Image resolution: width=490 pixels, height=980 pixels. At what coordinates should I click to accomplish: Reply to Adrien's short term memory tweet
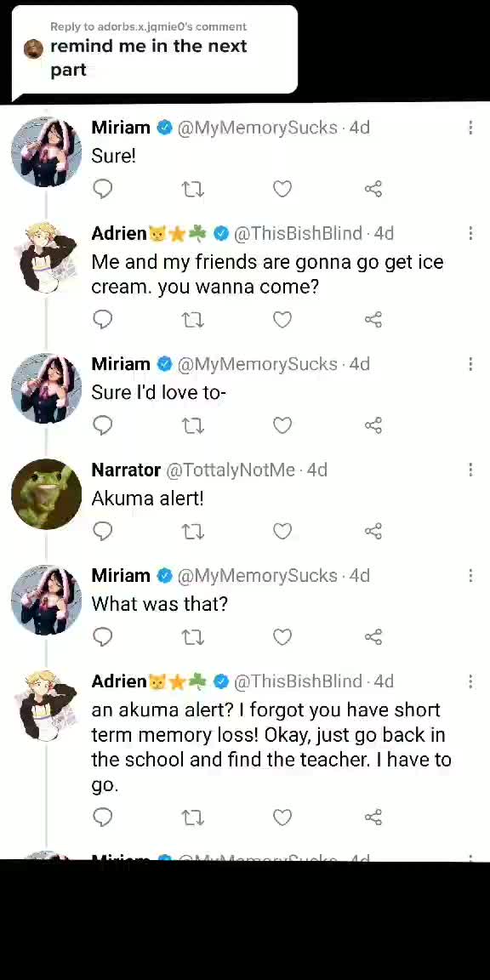[x=102, y=818]
